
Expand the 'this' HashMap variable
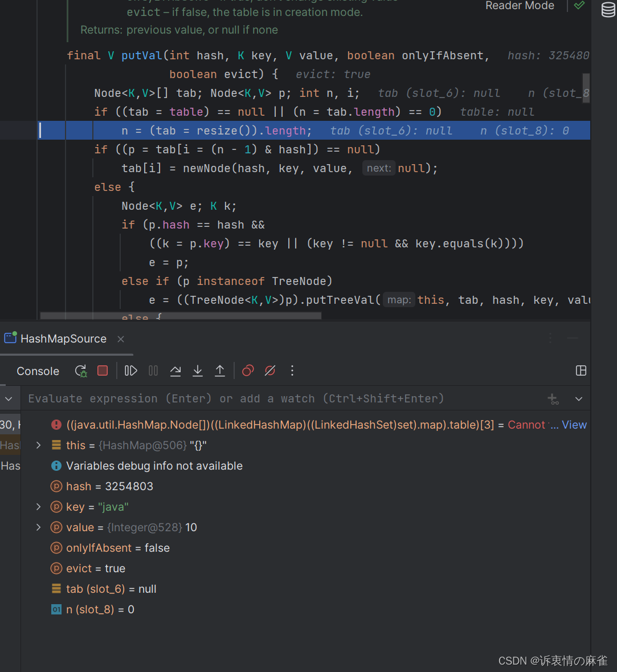(39, 445)
